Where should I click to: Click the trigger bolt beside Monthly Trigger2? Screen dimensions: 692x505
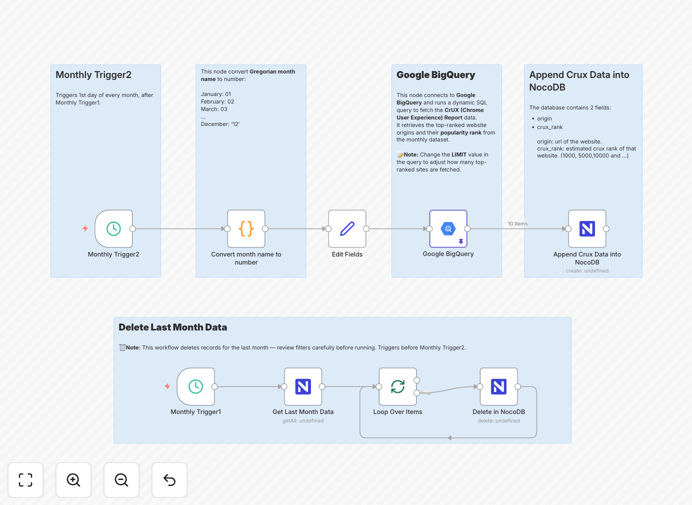pos(85,228)
